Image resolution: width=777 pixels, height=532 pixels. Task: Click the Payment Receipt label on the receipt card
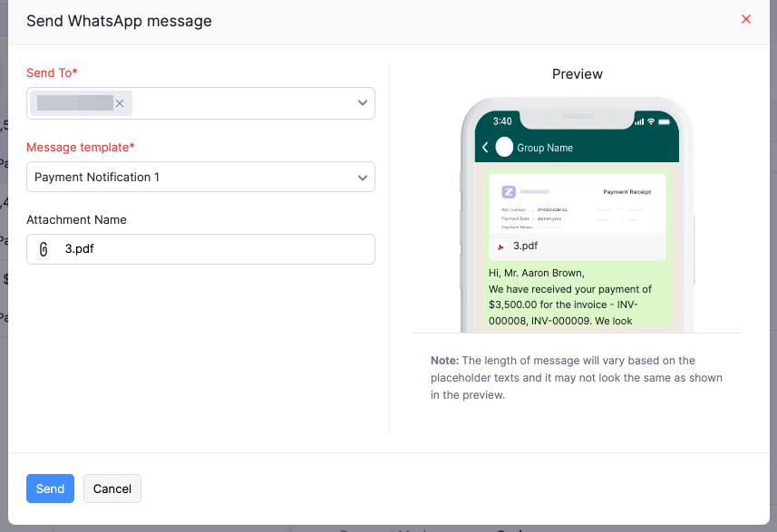[627, 192]
